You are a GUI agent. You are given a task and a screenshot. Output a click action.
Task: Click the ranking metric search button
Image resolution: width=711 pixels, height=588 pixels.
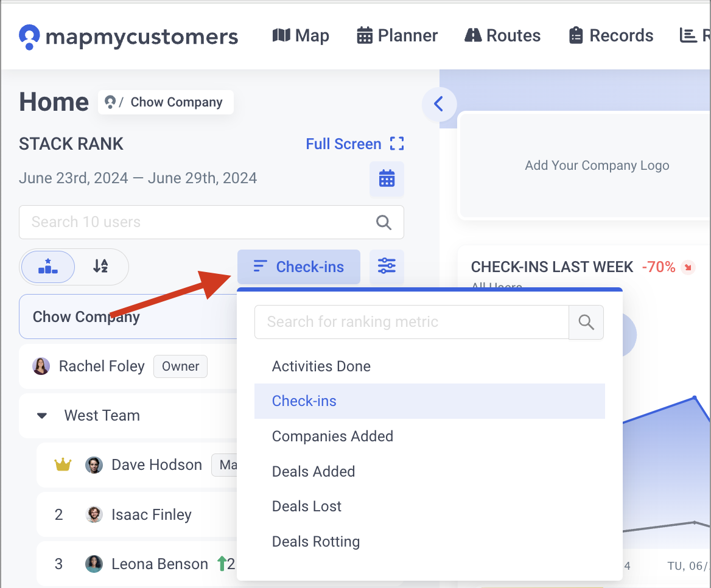coord(586,322)
